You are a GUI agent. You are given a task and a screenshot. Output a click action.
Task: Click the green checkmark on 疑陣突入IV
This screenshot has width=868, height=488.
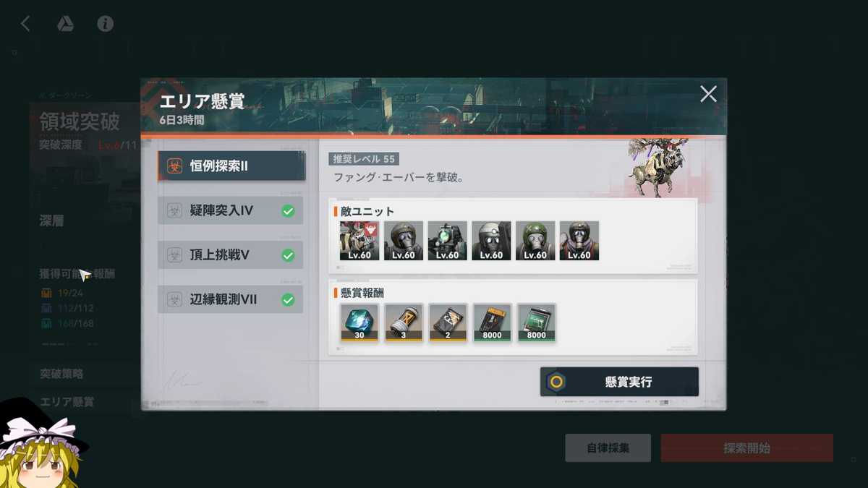tap(288, 211)
